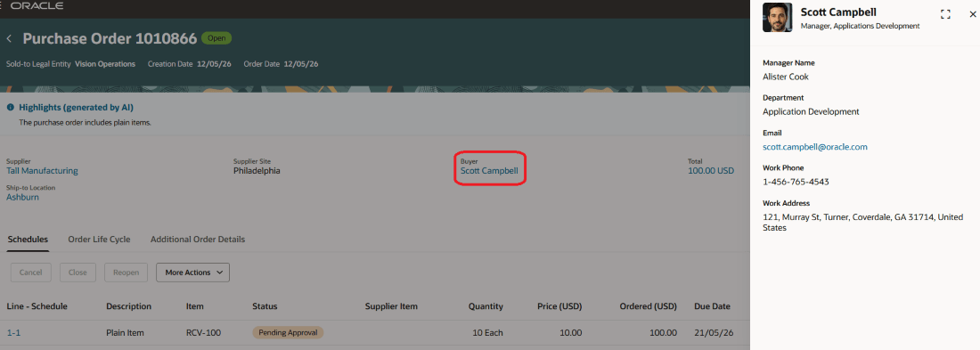Click the Highlights (generated by AI) heading
Screen dimensions: 980x350
(77, 108)
